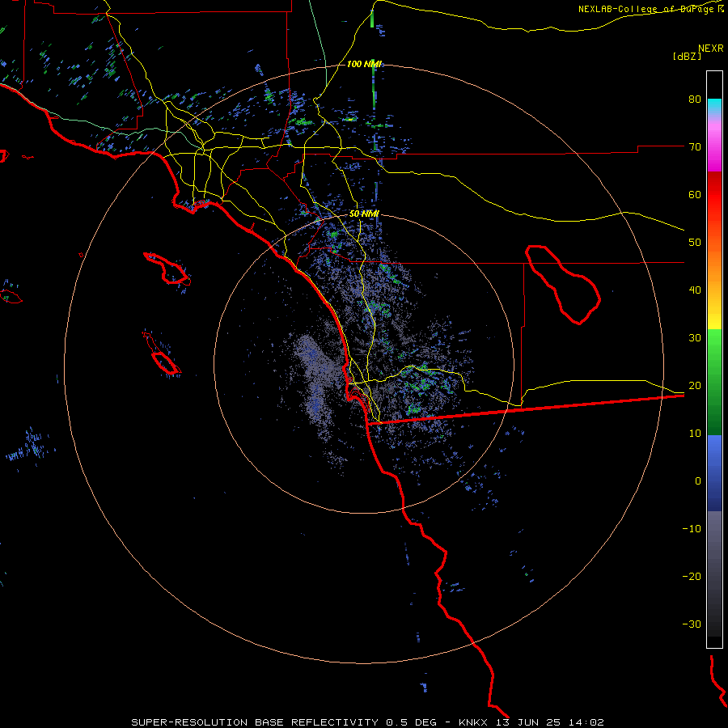Screen dimensions: 728x728
Task: Click the NEXR label above the scale
Action: [x=710, y=49]
